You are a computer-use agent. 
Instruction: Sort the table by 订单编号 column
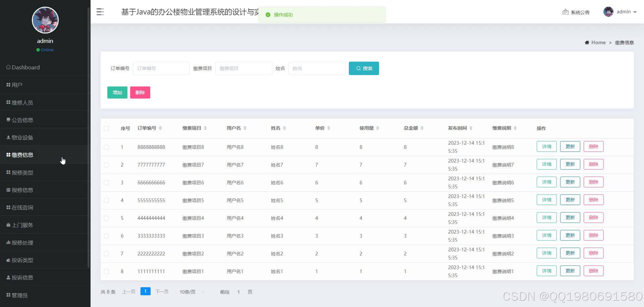(x=149, y=128)
